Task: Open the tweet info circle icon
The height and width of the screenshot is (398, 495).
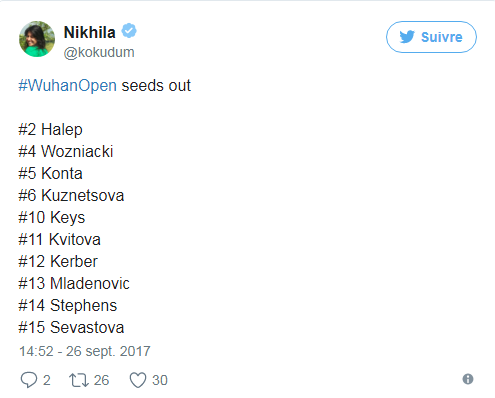Action: [x=468, y=379]
